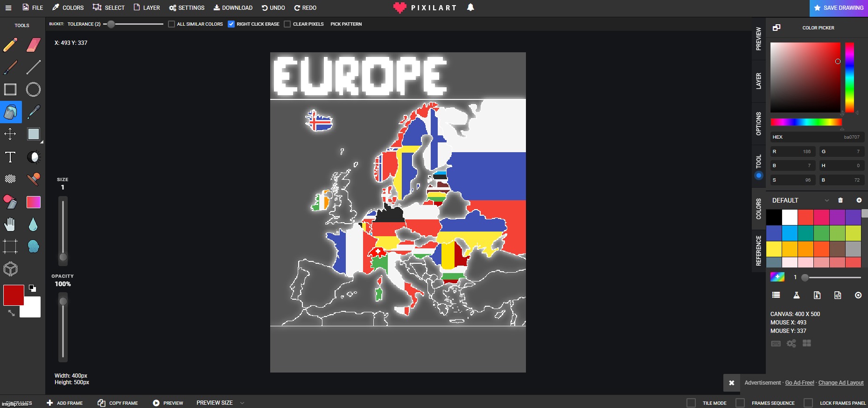
Task: Select the Rectangle shape tool
Action: [10, 90]
